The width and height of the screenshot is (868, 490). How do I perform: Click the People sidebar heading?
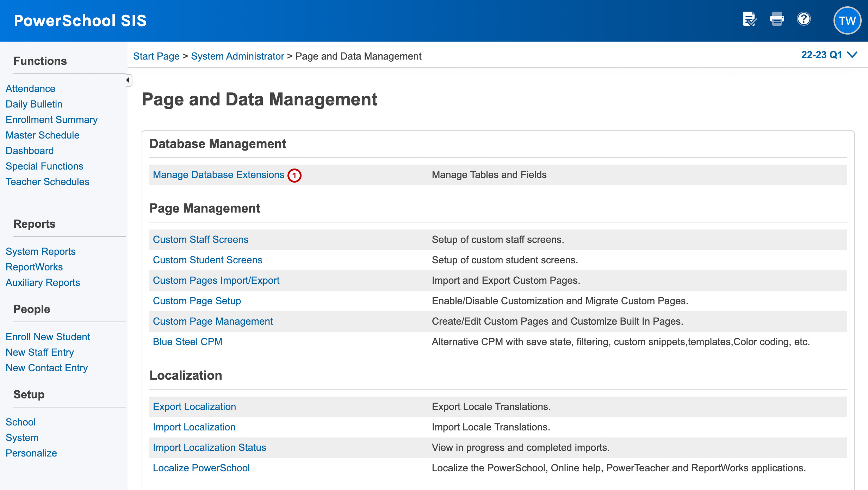click(32, 309)
